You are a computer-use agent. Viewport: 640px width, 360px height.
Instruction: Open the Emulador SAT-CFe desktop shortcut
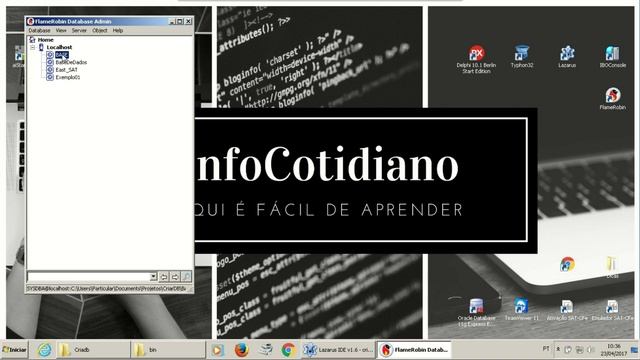[612, 309]
